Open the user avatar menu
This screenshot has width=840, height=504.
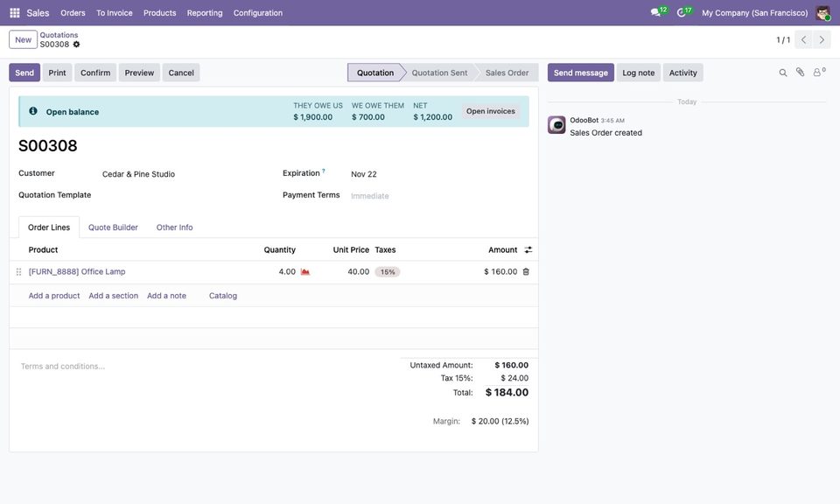[x=822, y=12]
